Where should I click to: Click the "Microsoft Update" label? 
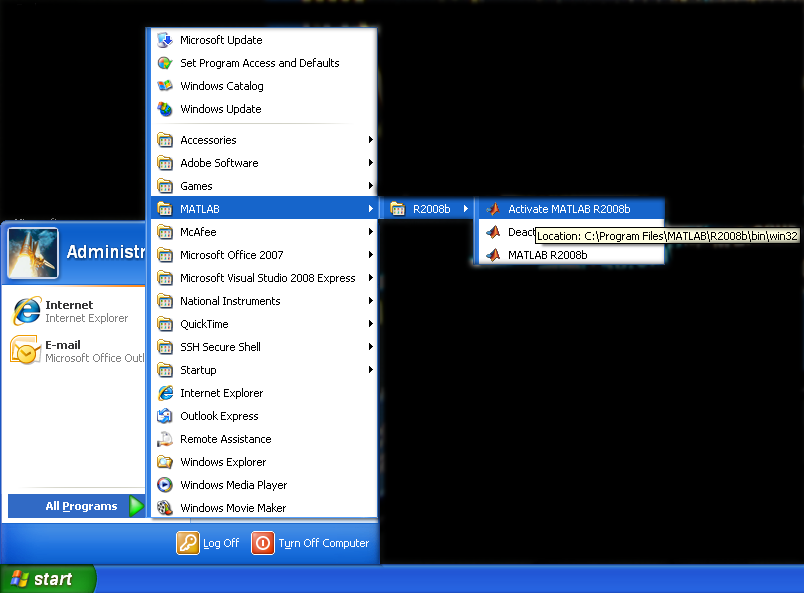pyautogui.click(x=221, y=40)
